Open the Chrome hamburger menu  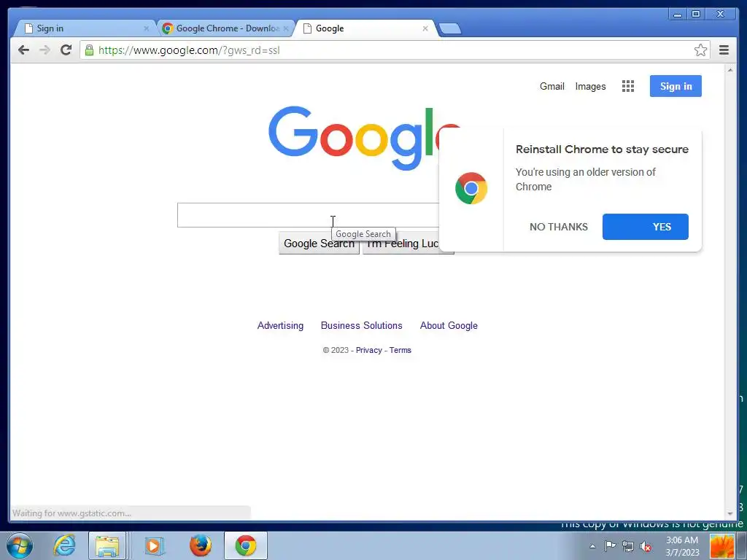[x=724, y=50]
